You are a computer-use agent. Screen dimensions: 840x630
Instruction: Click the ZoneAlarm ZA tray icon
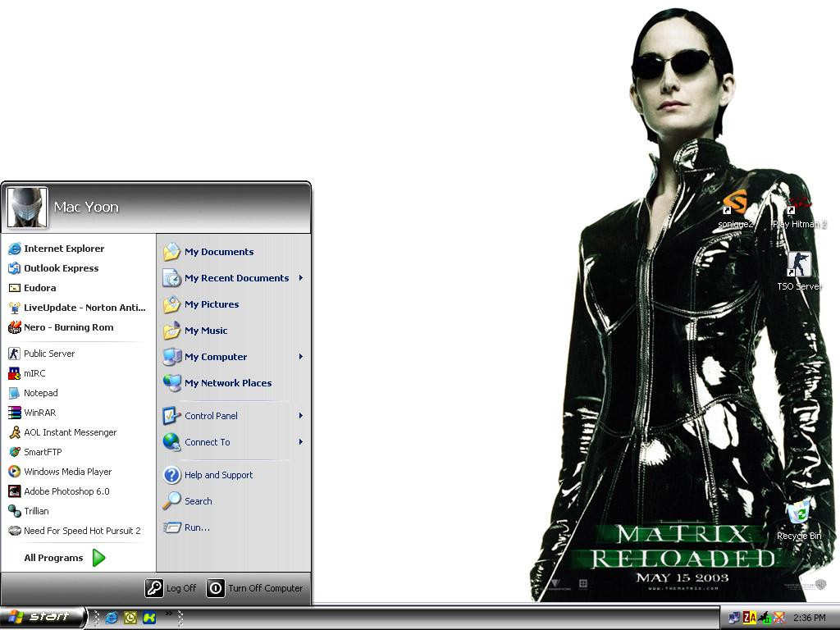click(x=749, y=618)
